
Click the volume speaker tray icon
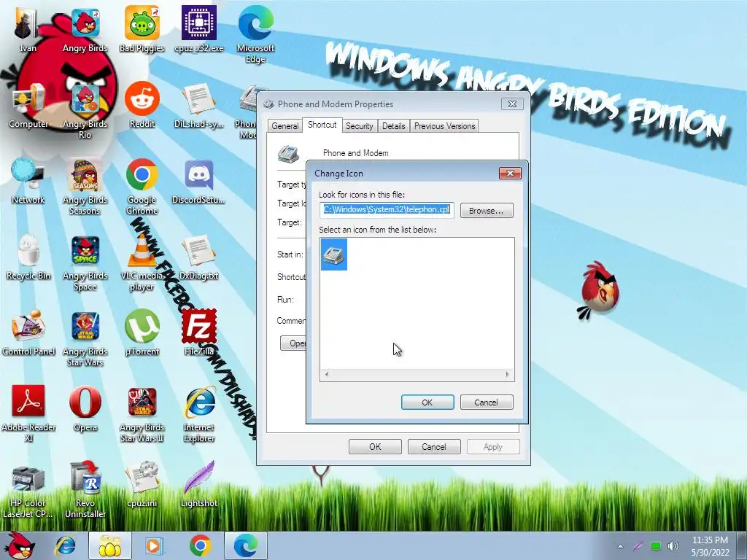pos(673,546)
